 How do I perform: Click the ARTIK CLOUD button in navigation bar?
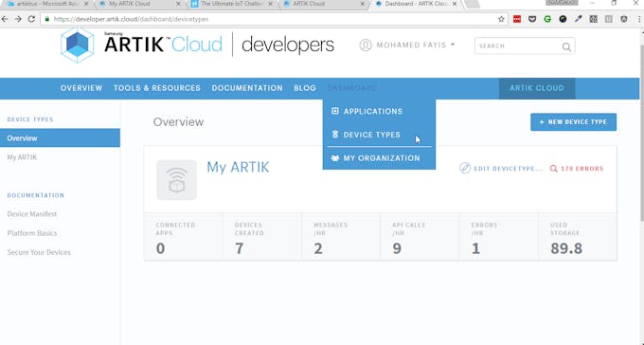coord(537,88)
